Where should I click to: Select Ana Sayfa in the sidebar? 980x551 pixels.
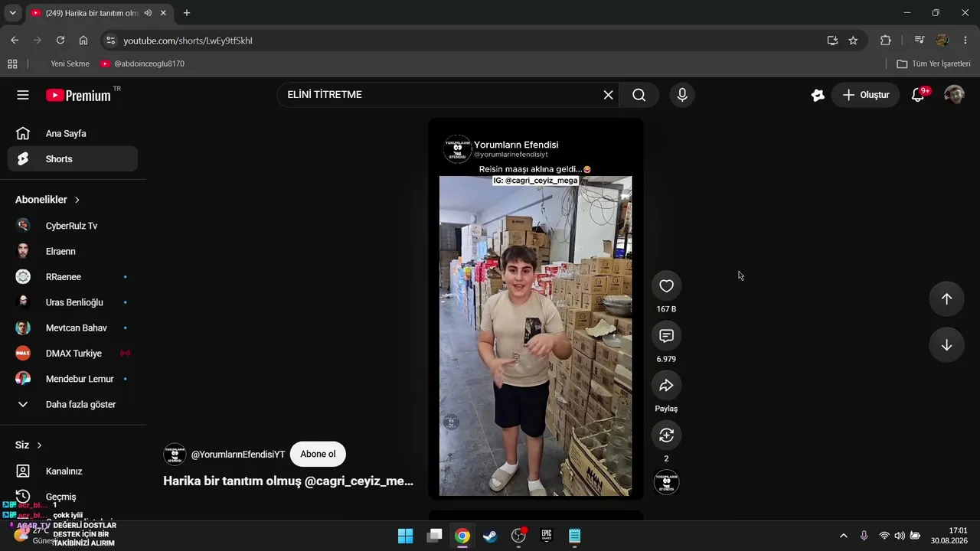tap(73, 134)
